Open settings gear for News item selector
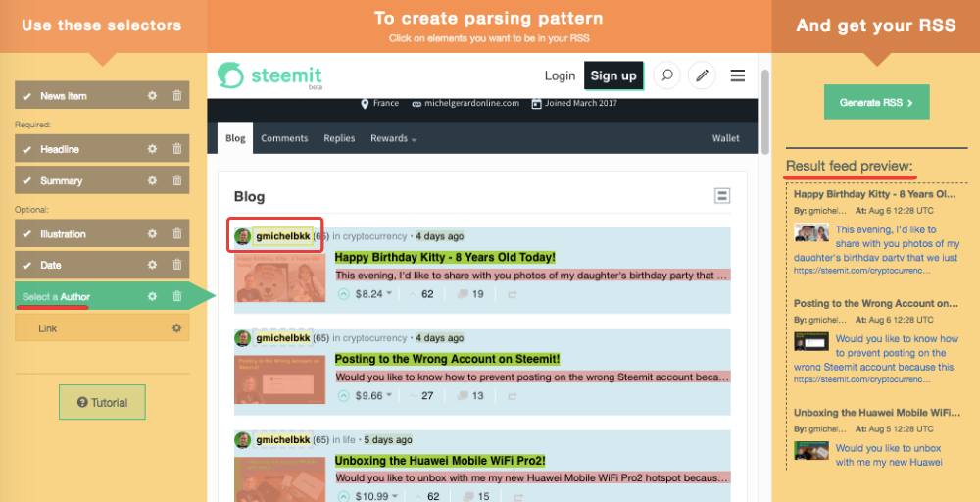This screenshot has width=980, height=502. (152, 96)
